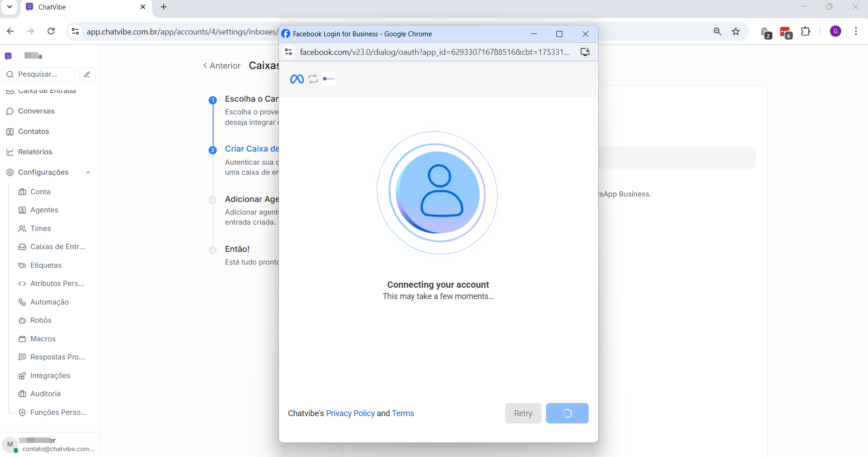
Task: Click the 'Escolha o Canal' step one heading
Action: (x=252, y=99)
